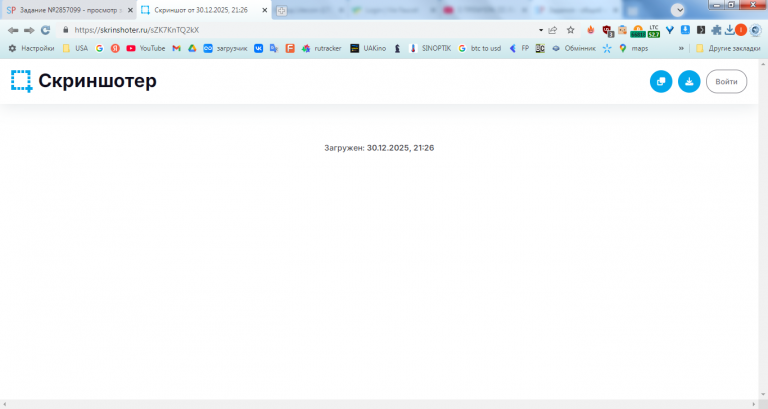Screen dimensions: 768x409
Task: Open the YouTube bookmark
Action: point(145,48)
